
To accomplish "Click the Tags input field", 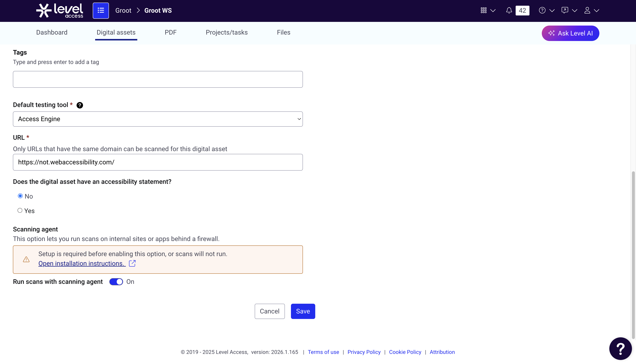I will [158, 79].
